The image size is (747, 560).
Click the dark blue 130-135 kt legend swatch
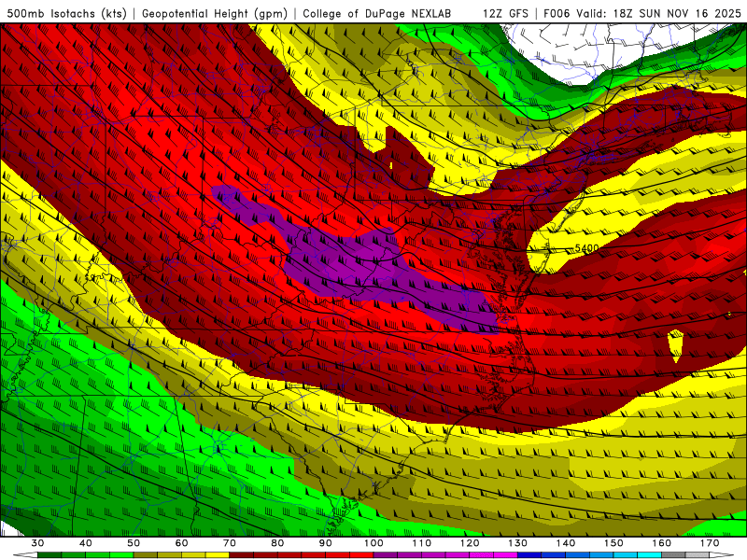(x=529, y=554)
